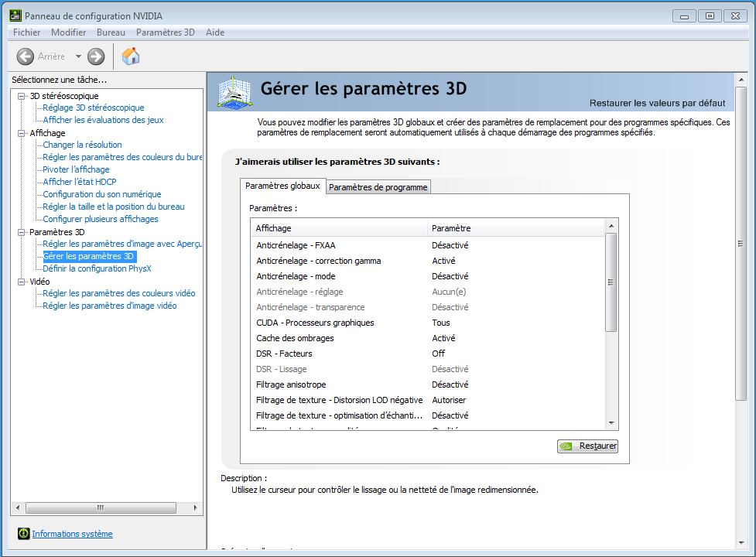Click Restaurer les valeurs par défaut

click(657, 103)
